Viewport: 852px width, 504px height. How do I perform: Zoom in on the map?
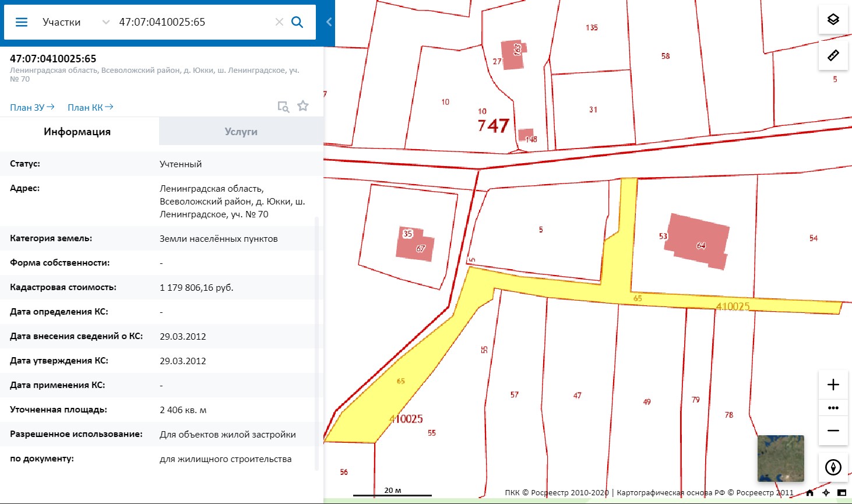pos(833,385)
